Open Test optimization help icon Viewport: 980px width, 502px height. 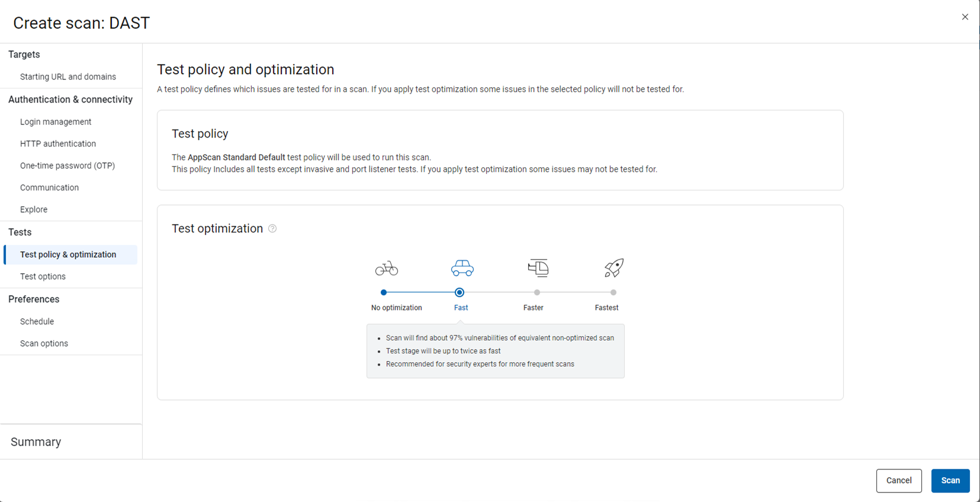[272, 229]
